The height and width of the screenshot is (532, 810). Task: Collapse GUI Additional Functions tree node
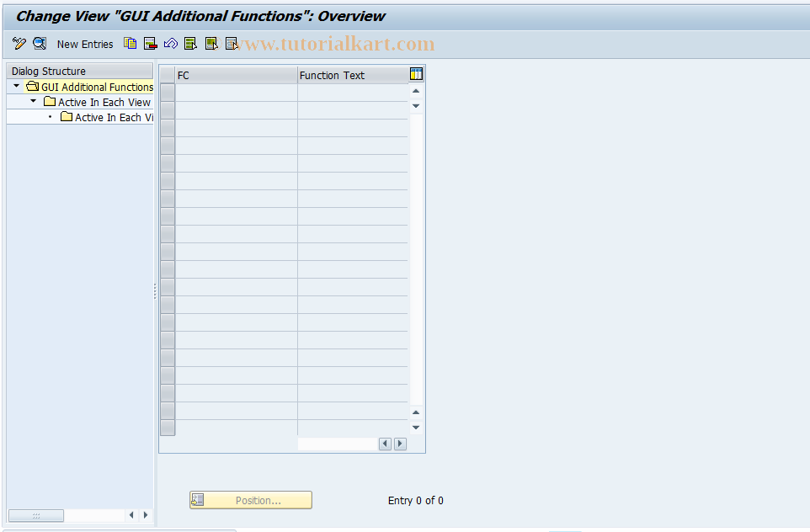[17, 86]
